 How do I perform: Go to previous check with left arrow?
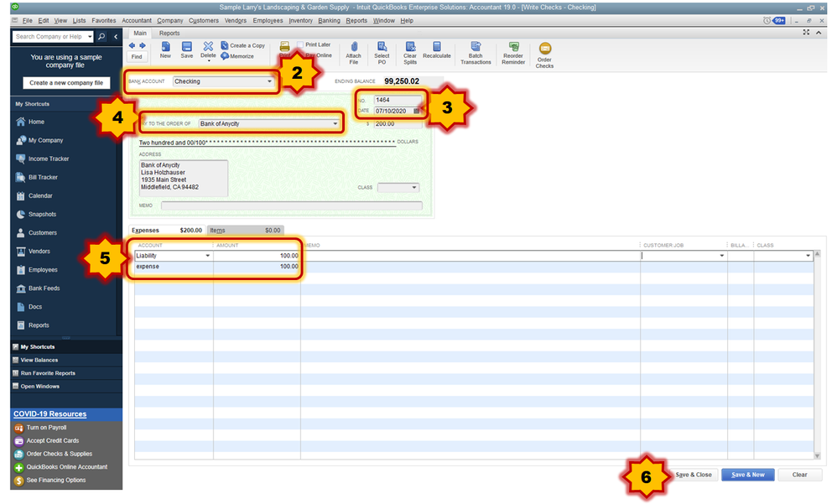tap(132, 45)
